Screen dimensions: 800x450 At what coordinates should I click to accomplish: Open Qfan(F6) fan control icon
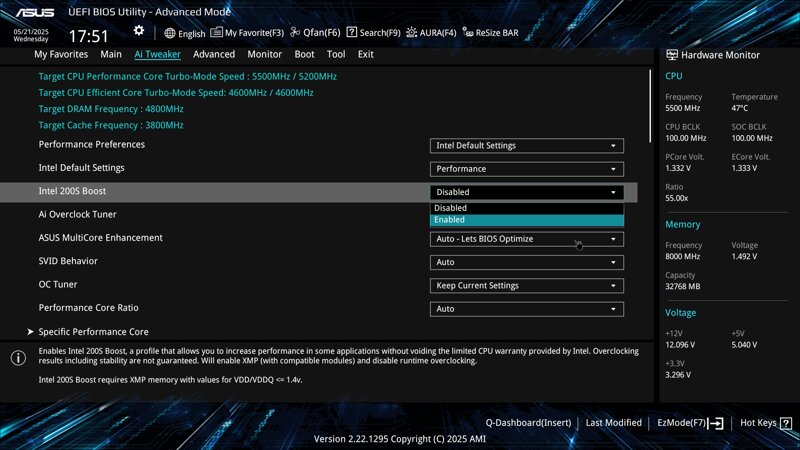295,32
